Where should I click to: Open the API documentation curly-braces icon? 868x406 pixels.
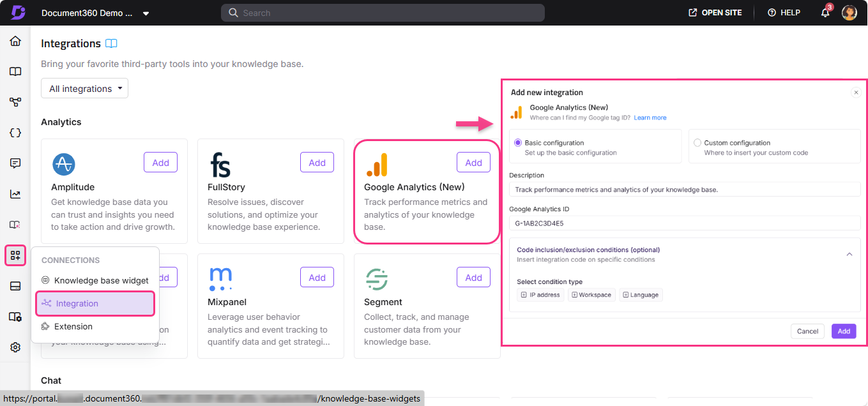coord(15,132)
